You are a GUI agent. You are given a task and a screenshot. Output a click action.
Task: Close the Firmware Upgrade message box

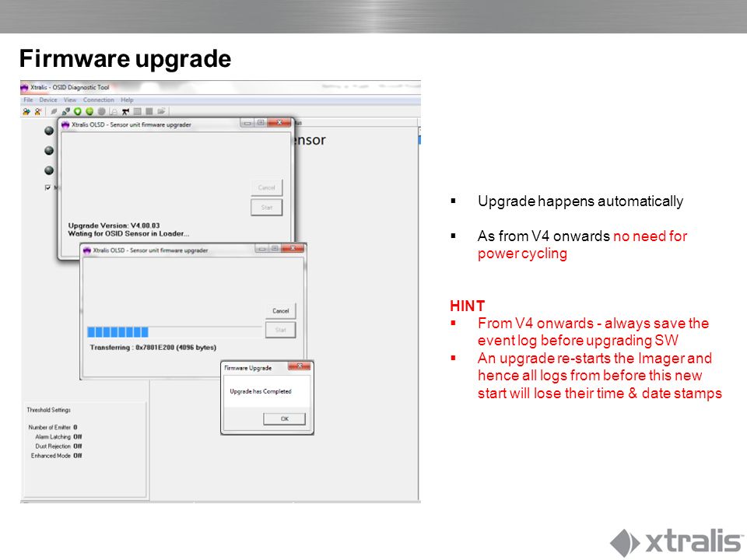pyautogui.click(x=300, y=366)
